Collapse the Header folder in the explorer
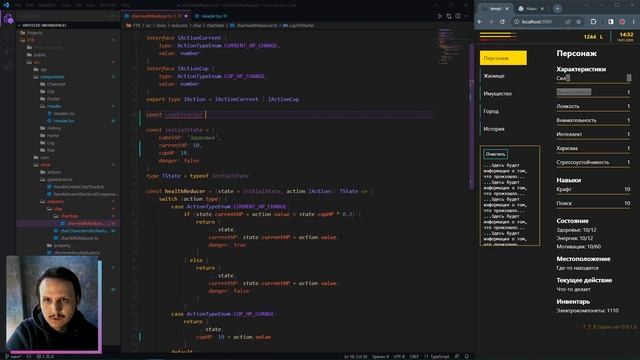Image resolution: width=640 pixels, height=360 pixels. 54,106
